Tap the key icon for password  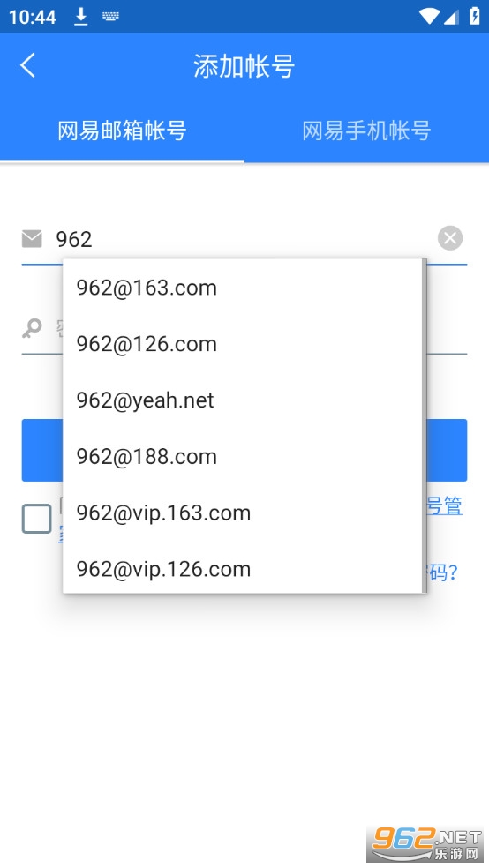point(32,328)
